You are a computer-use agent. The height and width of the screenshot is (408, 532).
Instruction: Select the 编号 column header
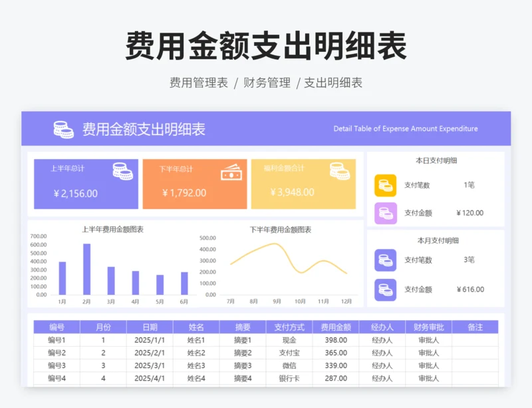(x=57, y=327)
